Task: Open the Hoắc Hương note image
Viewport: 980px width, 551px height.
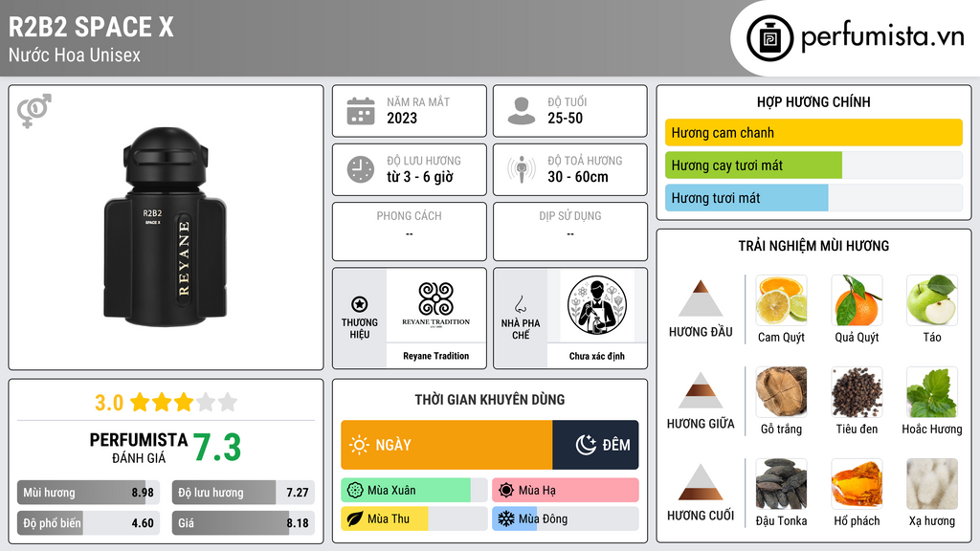Action: [x=932, y=391]
